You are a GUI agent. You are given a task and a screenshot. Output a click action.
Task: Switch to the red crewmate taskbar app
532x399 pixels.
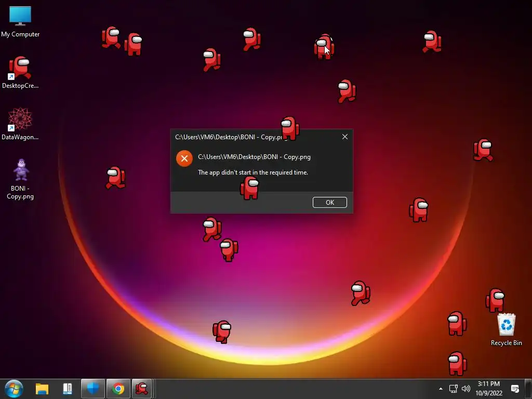(x=142, y=389)
